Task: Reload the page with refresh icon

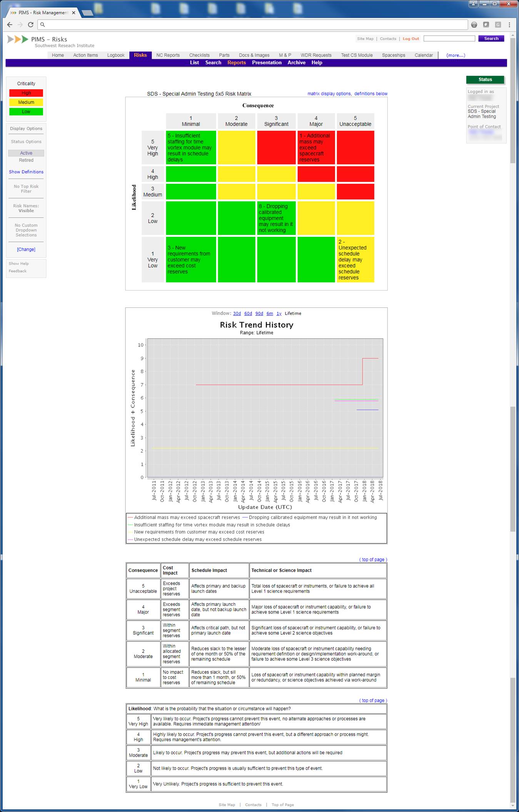Action: click(30, 25)
